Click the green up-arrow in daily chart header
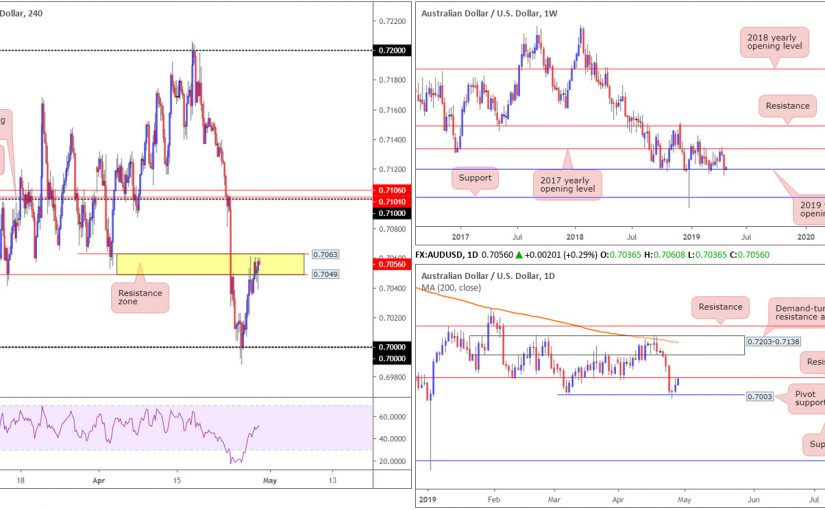Image resolution: width=825 pixels, height=510 pixels. point(517,255)
